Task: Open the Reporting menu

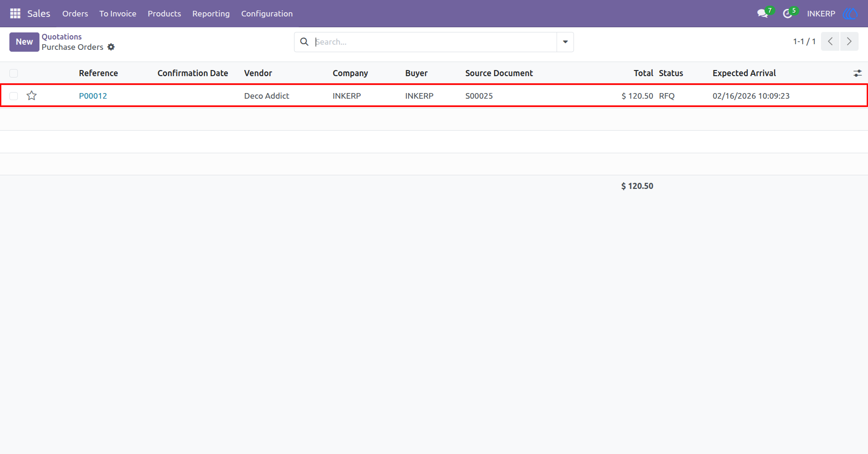Action: point(211,14)
